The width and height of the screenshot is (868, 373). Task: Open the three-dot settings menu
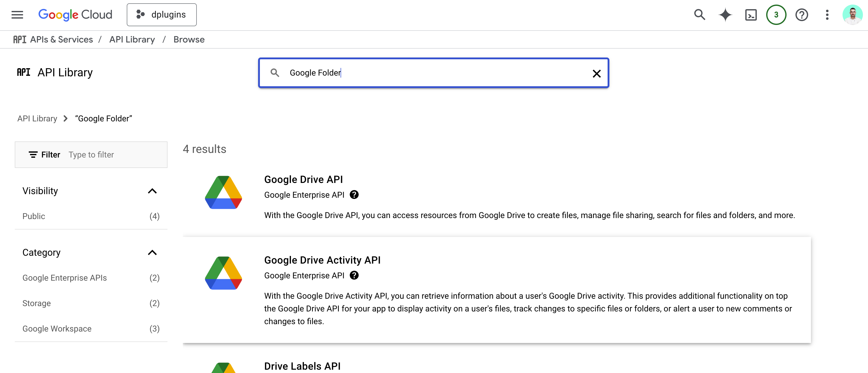(827, 15)
